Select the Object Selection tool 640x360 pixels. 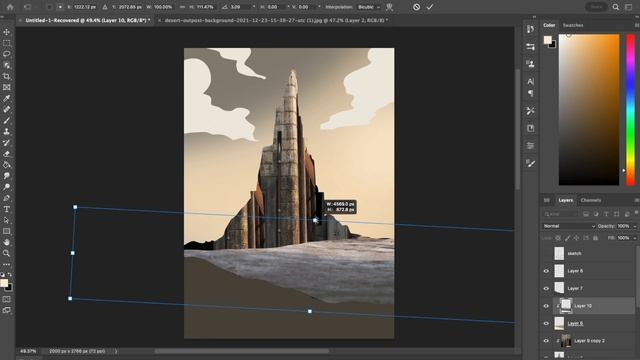[x=7, y=65]
